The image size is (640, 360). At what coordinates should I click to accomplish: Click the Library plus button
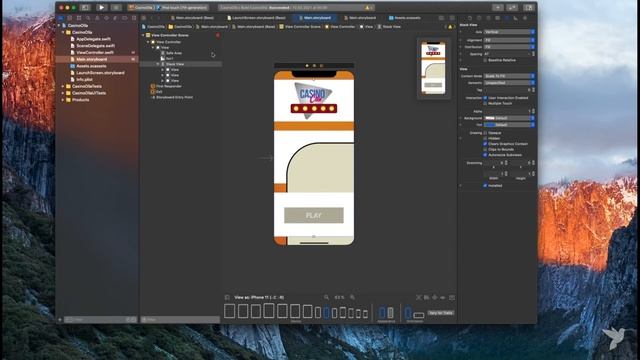point(498,7)
